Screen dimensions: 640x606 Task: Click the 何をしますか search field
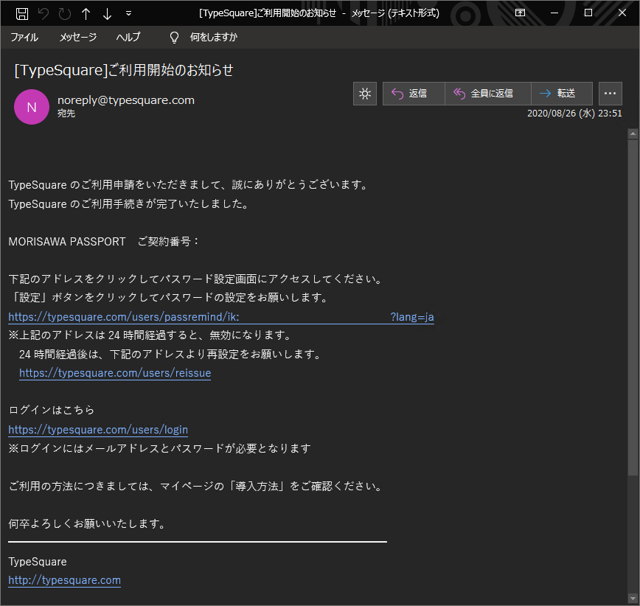(x=213, y=37)
